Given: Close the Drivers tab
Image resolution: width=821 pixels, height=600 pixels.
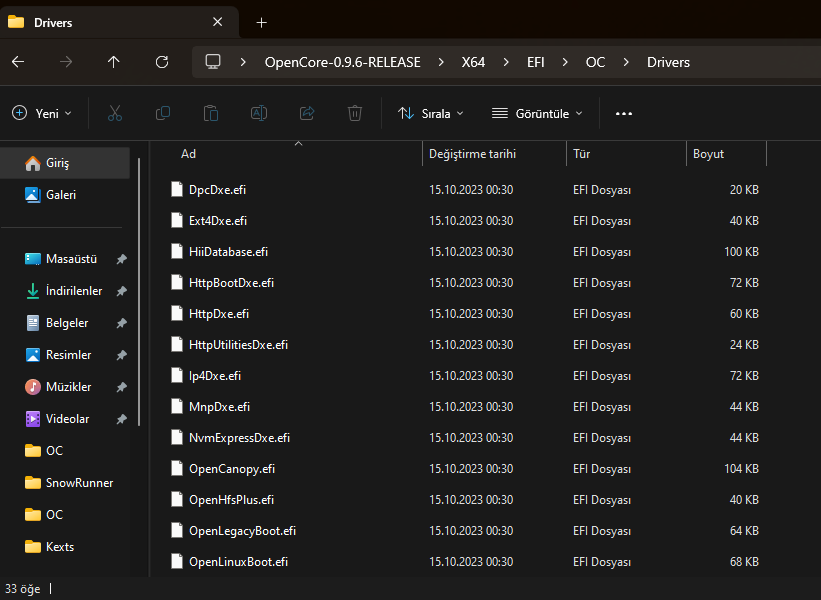Looking at the screenshot, I should (218, 22).
